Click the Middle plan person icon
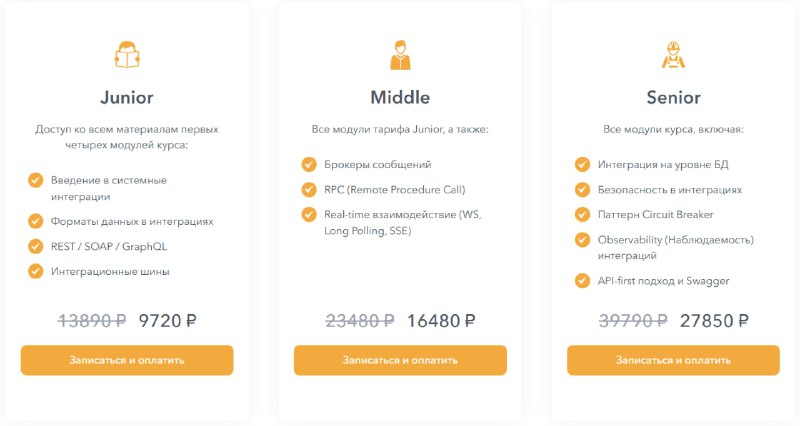Image resolution: width=800 pixels, height=426 pixels. 400,55
